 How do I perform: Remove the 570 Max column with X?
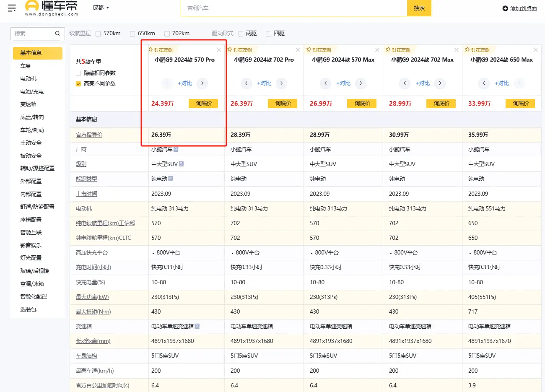point(377,50)
